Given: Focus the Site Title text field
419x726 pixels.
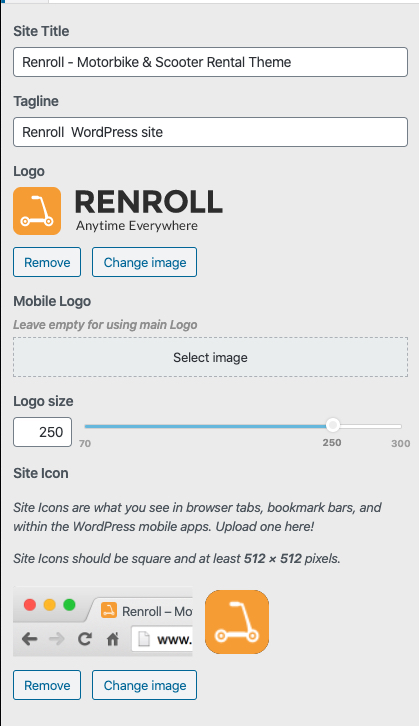Looking at the screenshot, I should pyautogui.click(x=210, y=62).
